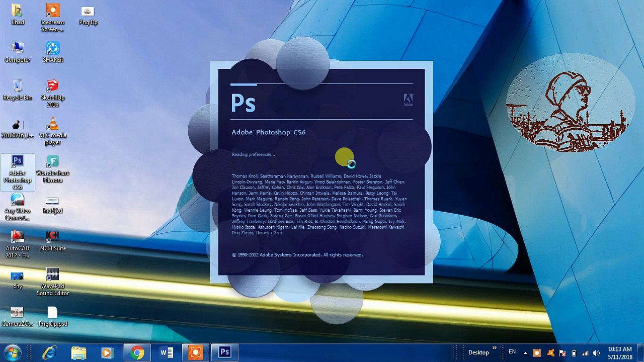Select the Png Dp desktop icon
The image size is (644, 362).
coord(88,15)
